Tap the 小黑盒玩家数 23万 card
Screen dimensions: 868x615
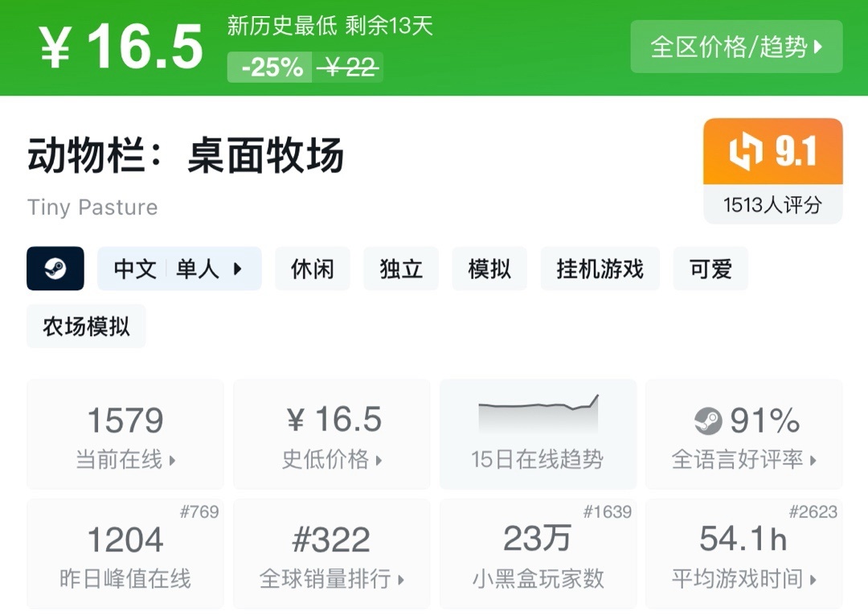538,554
